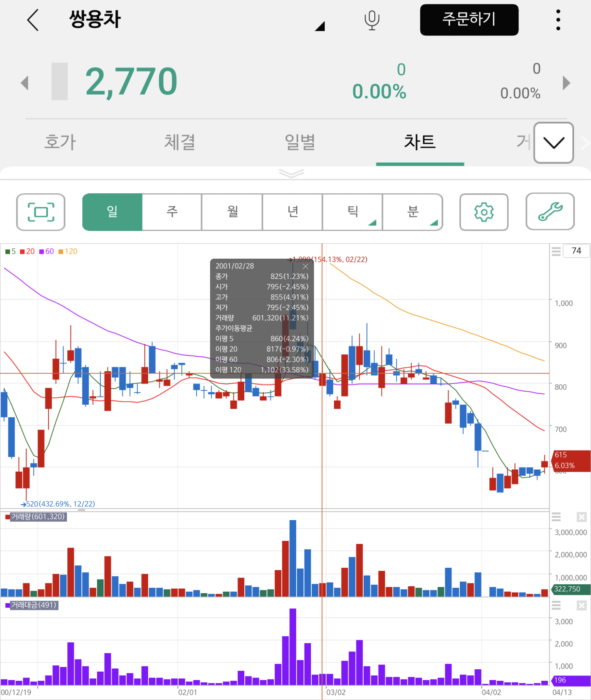Go back with the top-left arrow
The height and width of the screenshot is (700, 591).
click(x=33, y=20)
